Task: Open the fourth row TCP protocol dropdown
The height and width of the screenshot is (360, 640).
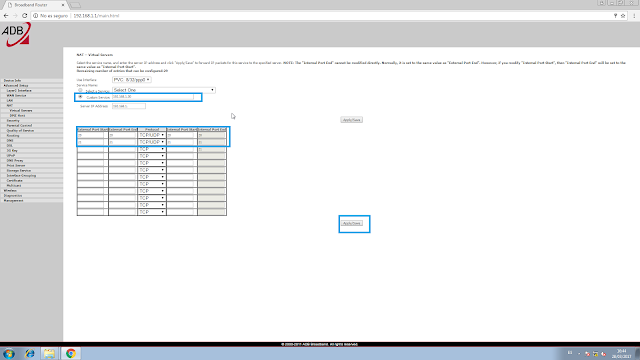Action: click(152, 156)
